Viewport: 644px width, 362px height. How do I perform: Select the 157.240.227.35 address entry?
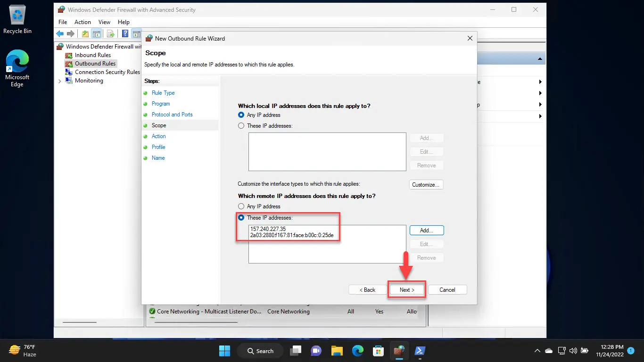[x=269, y=229]
